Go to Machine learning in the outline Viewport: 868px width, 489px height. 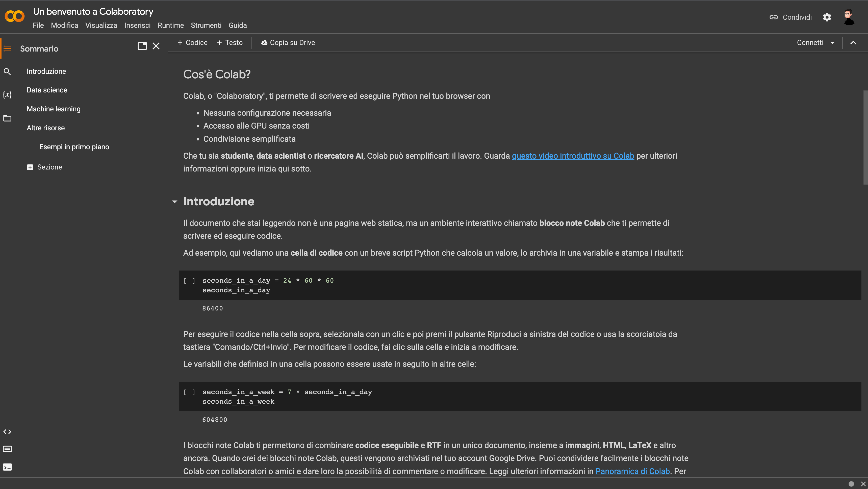(x=54, y=109)
